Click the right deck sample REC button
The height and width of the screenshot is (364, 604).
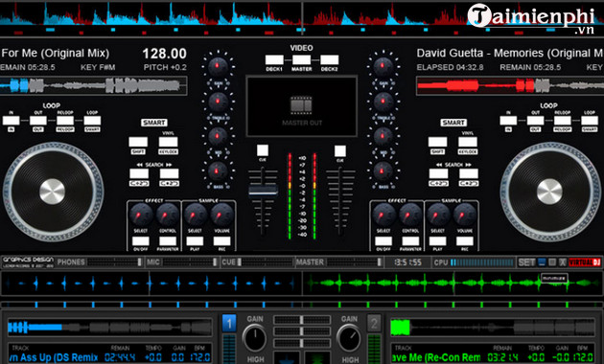(x=465, y=241)
